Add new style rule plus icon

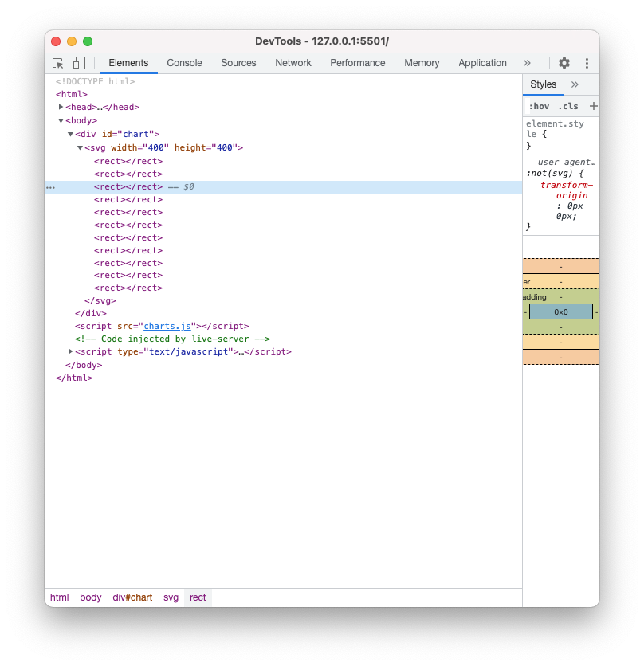click(594, 106)
